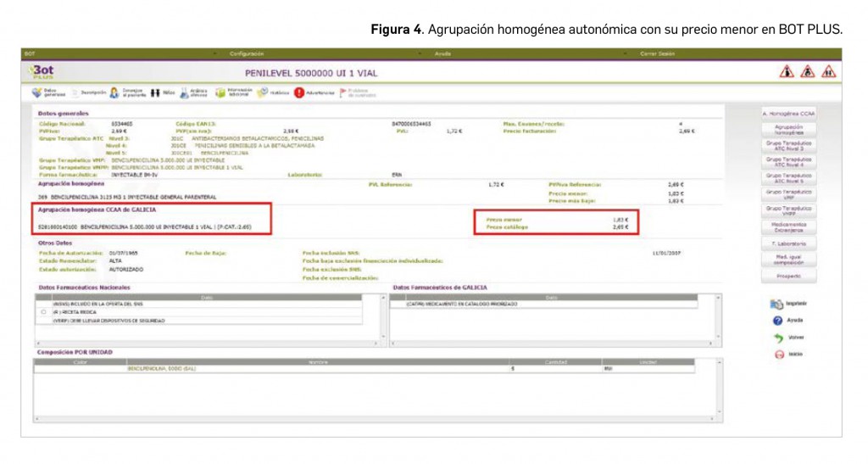
Task: Select the Análisis clínicos flask icon
Action: [185, 92]
